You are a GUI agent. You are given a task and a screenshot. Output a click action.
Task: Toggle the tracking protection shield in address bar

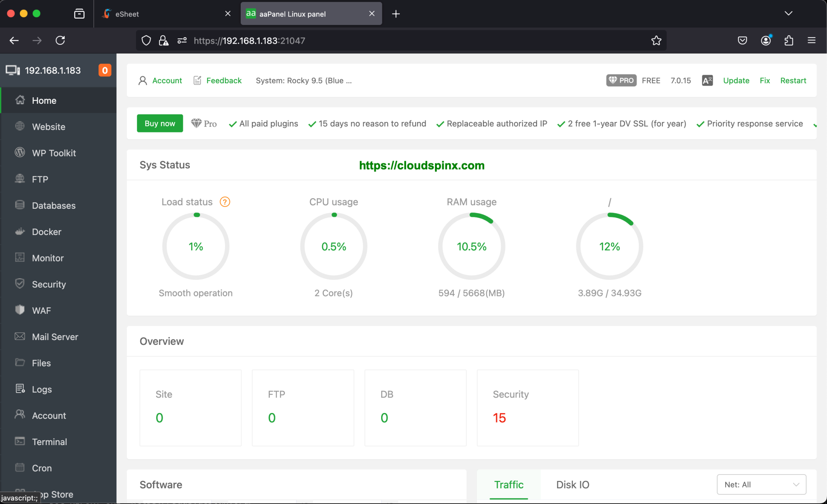click(146, 40)
